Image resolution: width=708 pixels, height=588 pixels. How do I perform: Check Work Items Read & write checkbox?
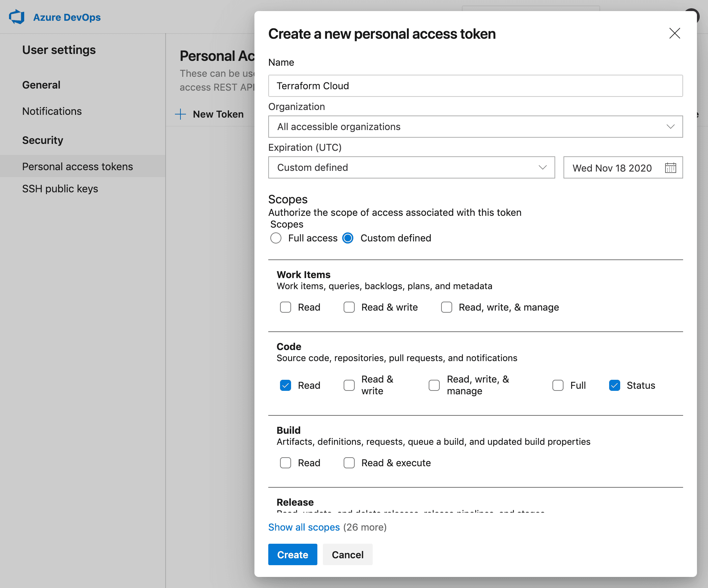tap(349, 307)
